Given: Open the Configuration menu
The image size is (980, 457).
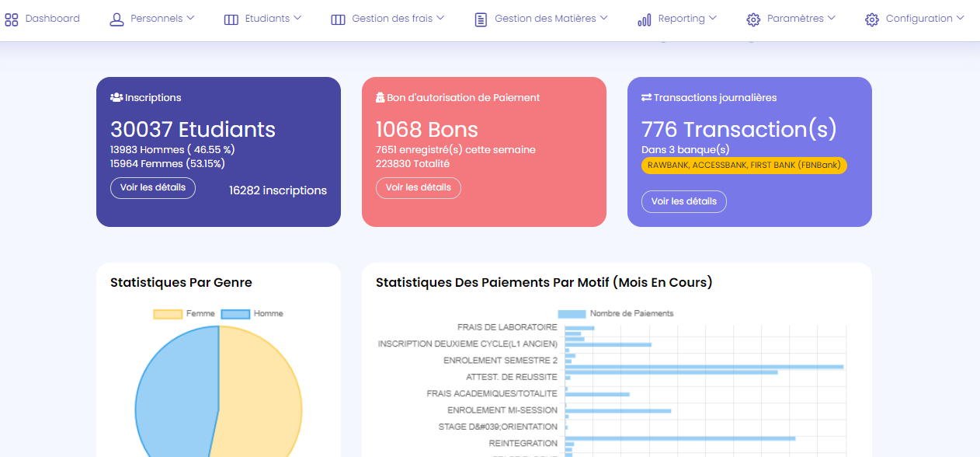Looking at the screenshot, I should pos(915,19).
